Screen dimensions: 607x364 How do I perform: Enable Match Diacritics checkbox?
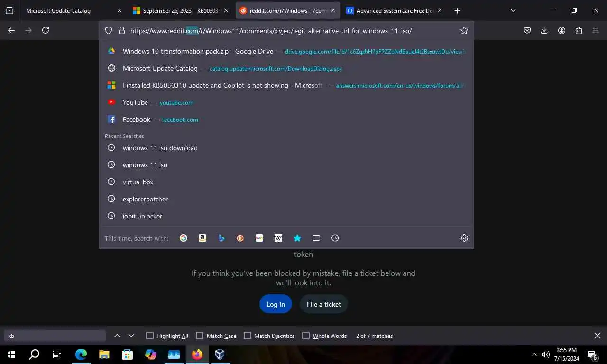tap(248, 336)
